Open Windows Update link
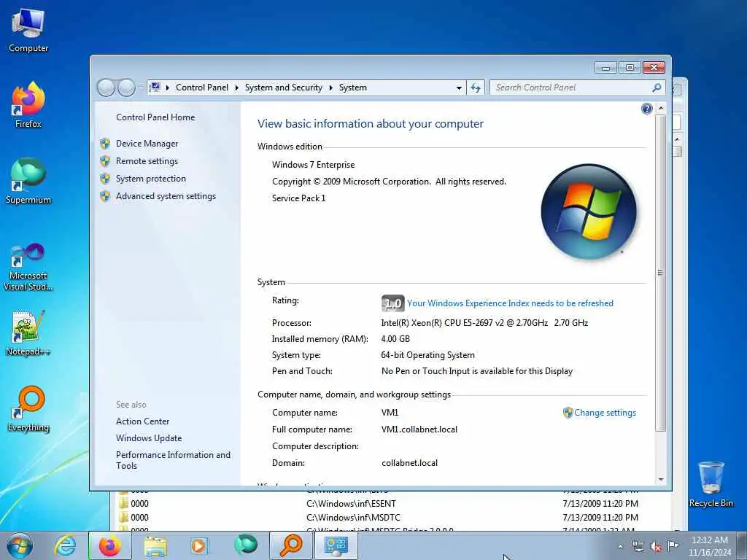 [149, 438]
